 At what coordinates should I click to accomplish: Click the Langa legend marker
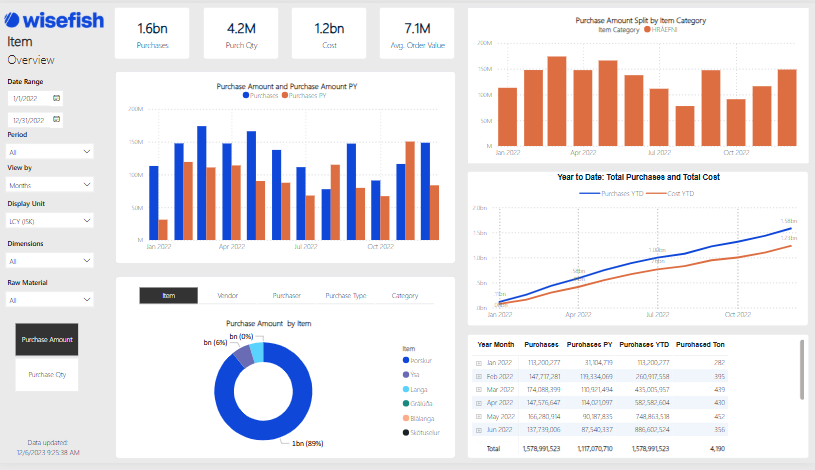[x=405, y=388]
